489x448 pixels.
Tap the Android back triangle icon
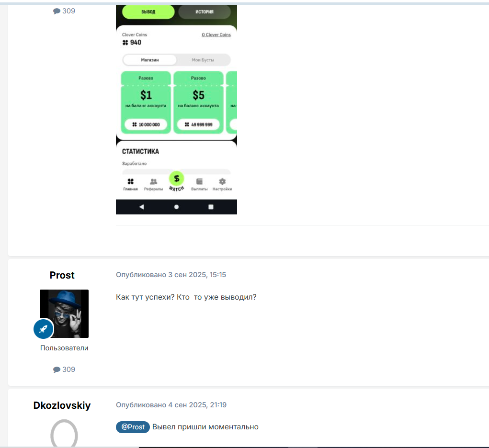tap(142, 207)
